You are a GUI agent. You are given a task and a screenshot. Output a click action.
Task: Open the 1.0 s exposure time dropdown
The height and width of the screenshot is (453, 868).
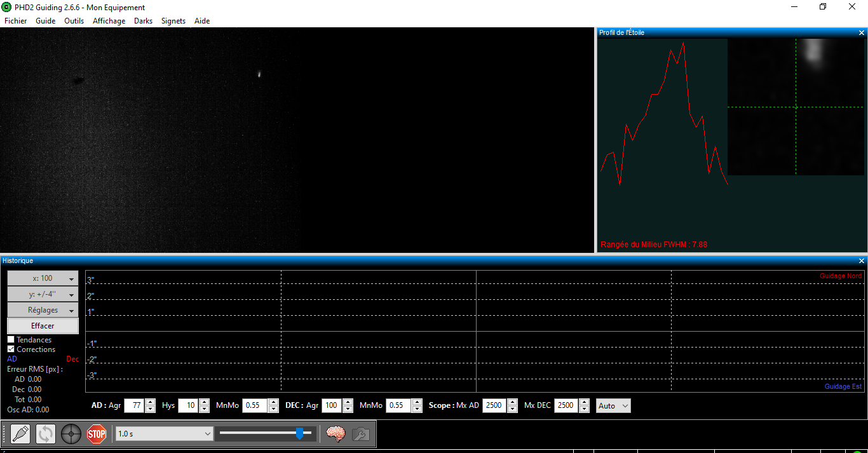164,433
